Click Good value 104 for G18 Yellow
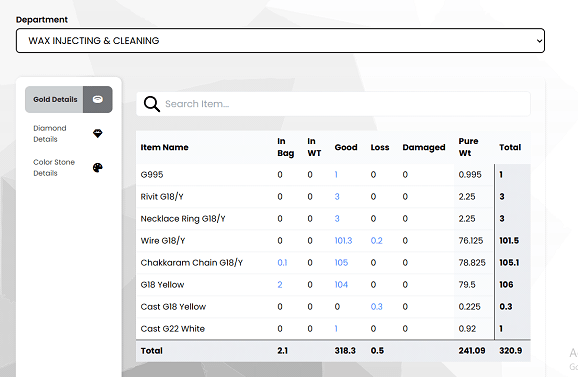The image size is (581, 377). [x=341, y=285]
